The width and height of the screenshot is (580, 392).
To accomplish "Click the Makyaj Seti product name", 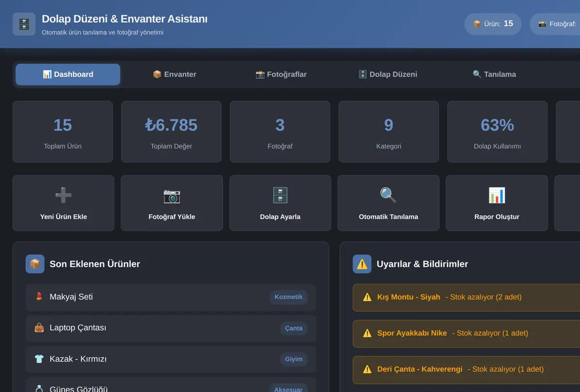I will click(71, 297).
